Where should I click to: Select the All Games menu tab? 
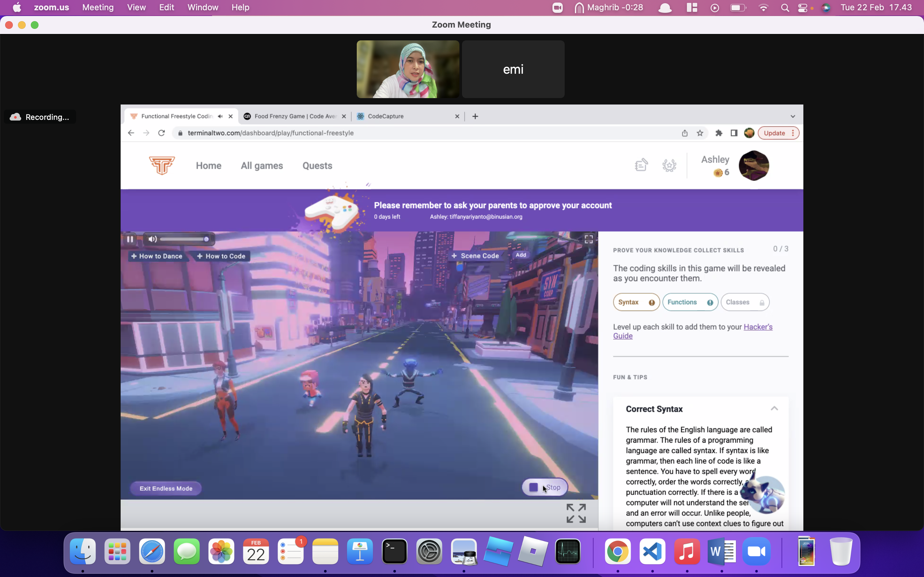click(261, 165)
